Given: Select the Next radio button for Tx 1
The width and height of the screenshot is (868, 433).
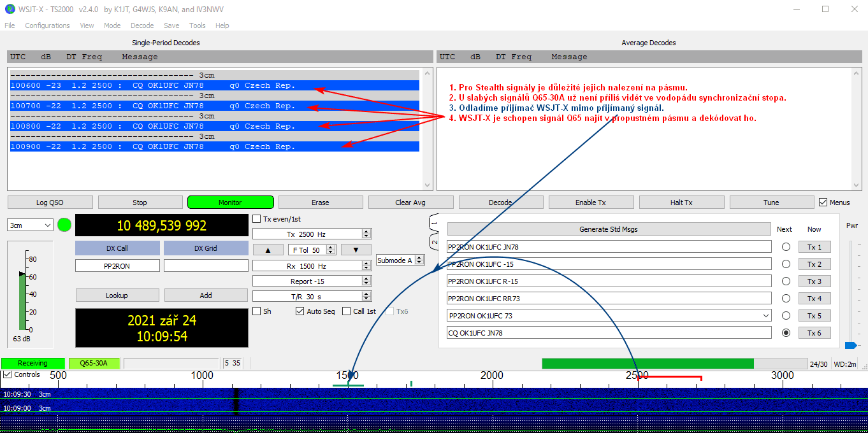Looking at the screenshot, I should tap(785, 246).
